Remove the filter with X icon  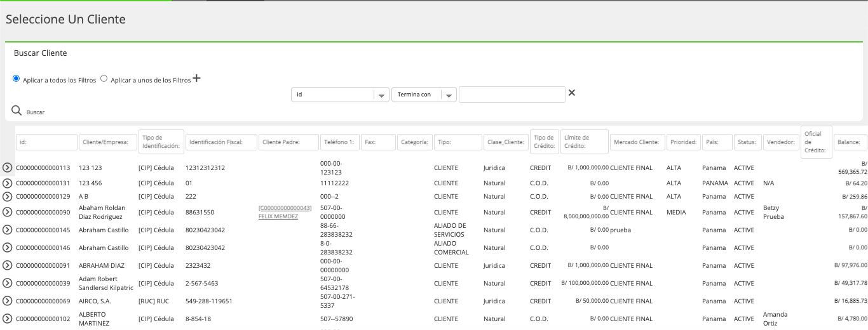(x=571, y=93)
